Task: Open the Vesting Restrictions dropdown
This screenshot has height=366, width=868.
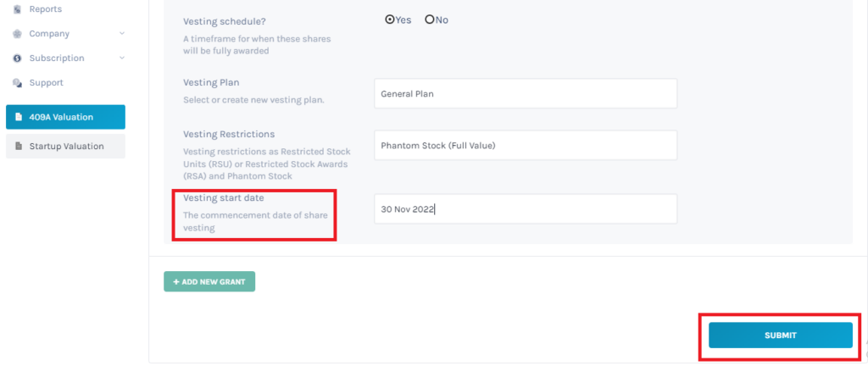Action: 526,146
